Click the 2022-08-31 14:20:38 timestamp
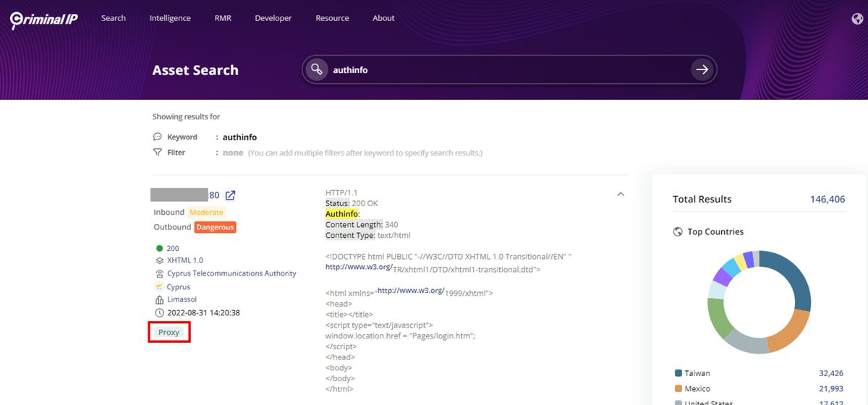This screenshot has height=405, width=868. point(203,312)
